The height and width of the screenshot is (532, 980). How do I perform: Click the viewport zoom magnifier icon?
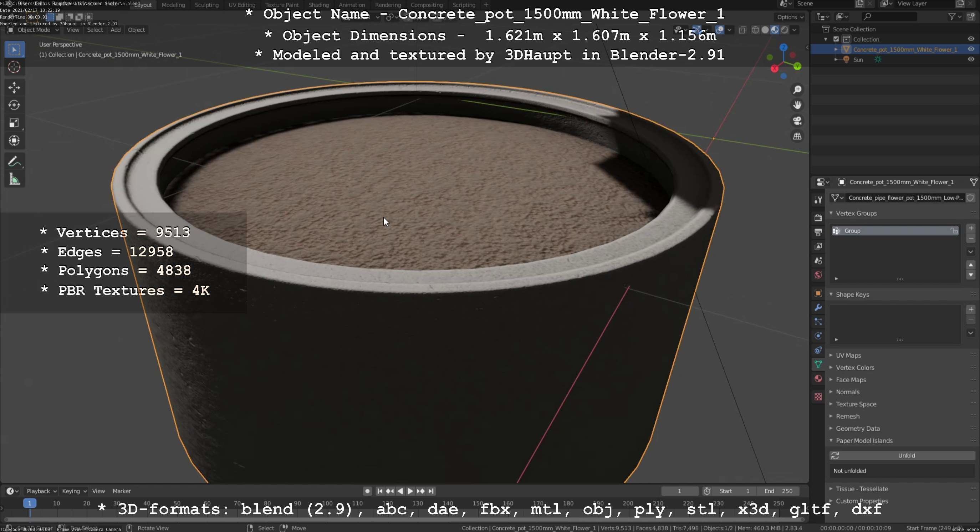click(x=797, y=89)
